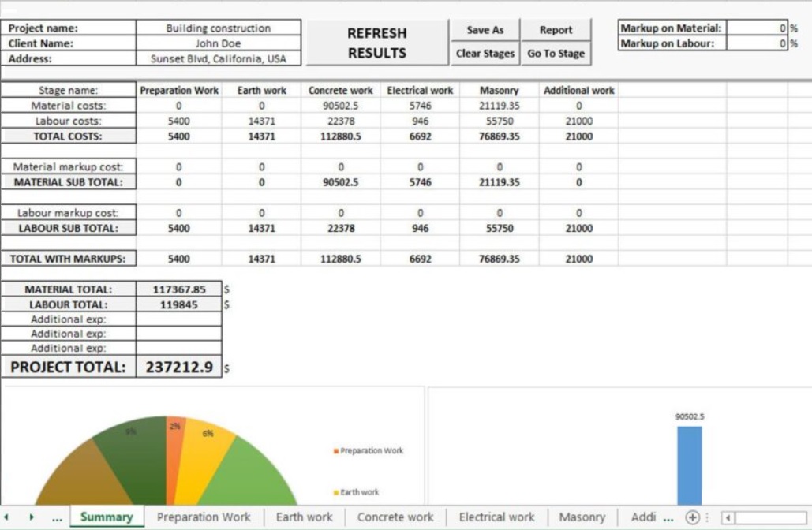Select the 'PROJECT TOTAL:' label cell
812x530 pixels.
coord(68,367)
